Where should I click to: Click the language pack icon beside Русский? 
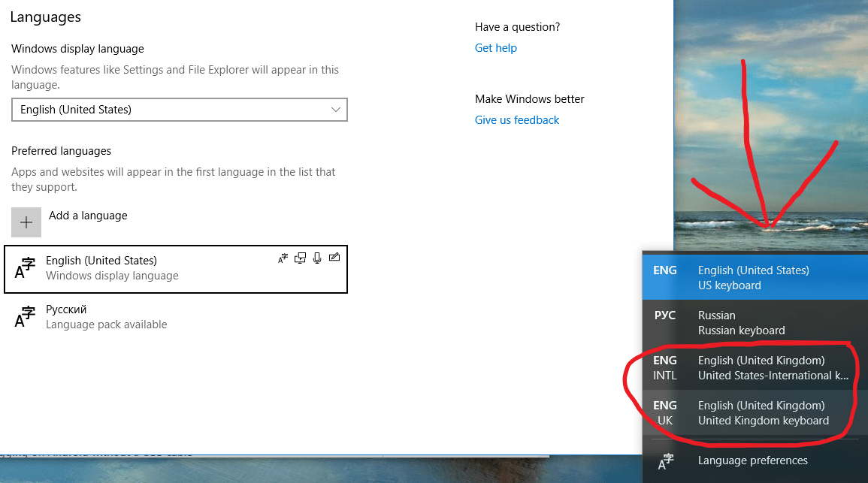click(x=25, y=316)
